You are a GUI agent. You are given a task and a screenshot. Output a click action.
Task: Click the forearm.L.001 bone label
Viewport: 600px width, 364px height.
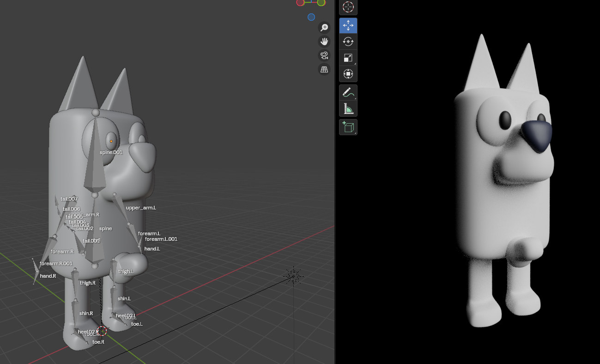[x=161, y=239]
